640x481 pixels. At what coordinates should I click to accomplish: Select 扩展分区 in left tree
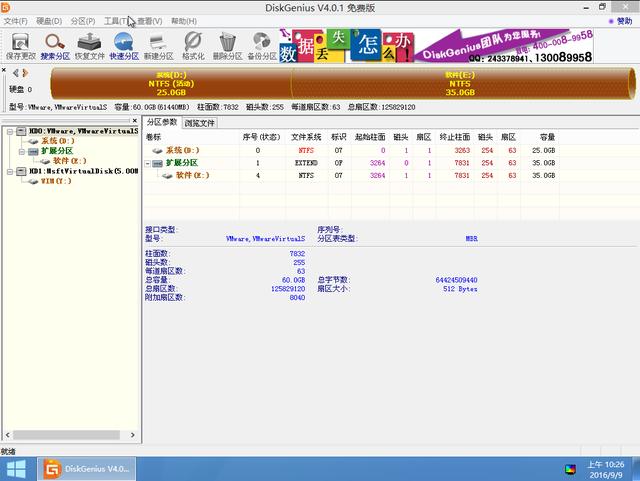[x=57, y=151]
